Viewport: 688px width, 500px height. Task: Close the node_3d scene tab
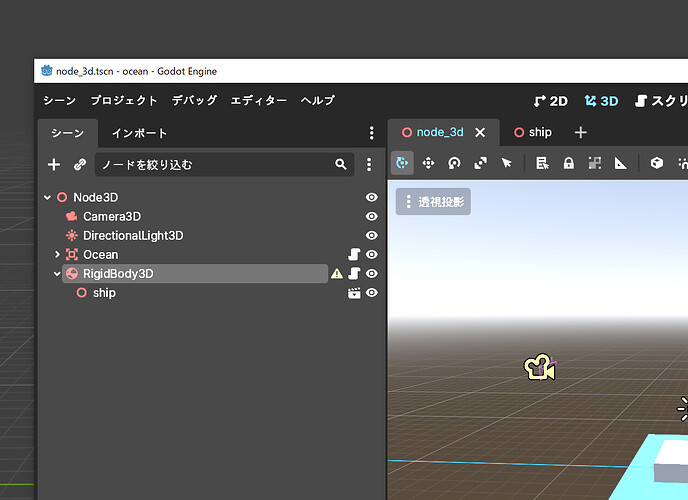coord(480,132)
